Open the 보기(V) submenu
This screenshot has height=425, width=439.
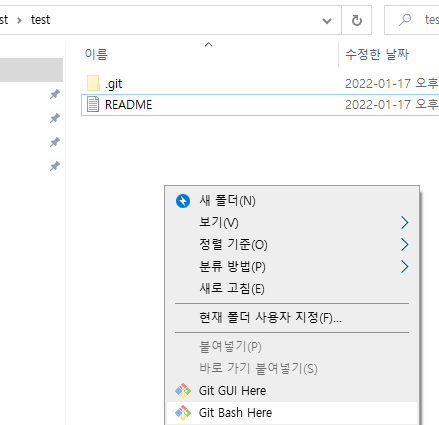[292, 222]
